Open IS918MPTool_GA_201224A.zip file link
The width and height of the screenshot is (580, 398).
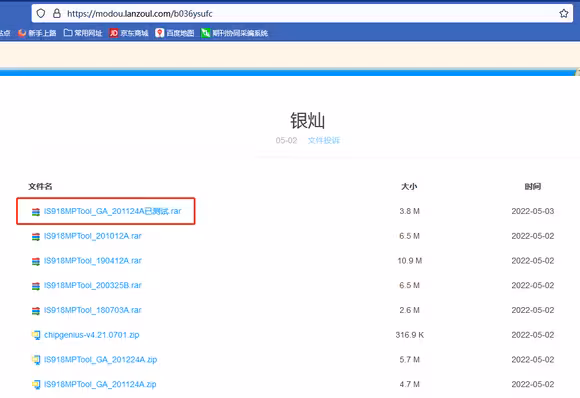pos(100,360)
